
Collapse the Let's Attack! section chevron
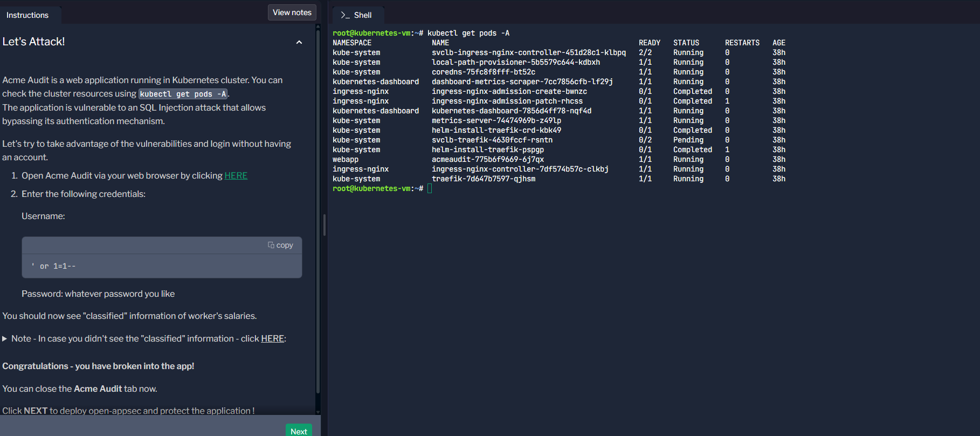299,42
